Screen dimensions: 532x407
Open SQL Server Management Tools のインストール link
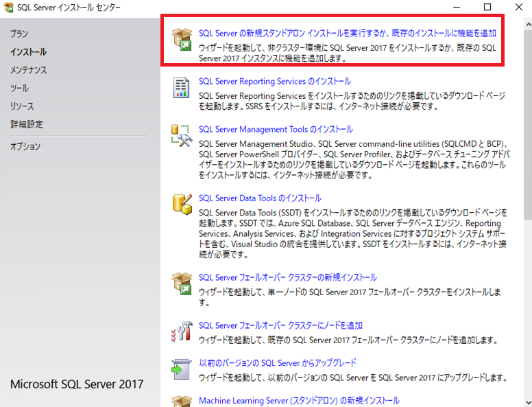276,130
